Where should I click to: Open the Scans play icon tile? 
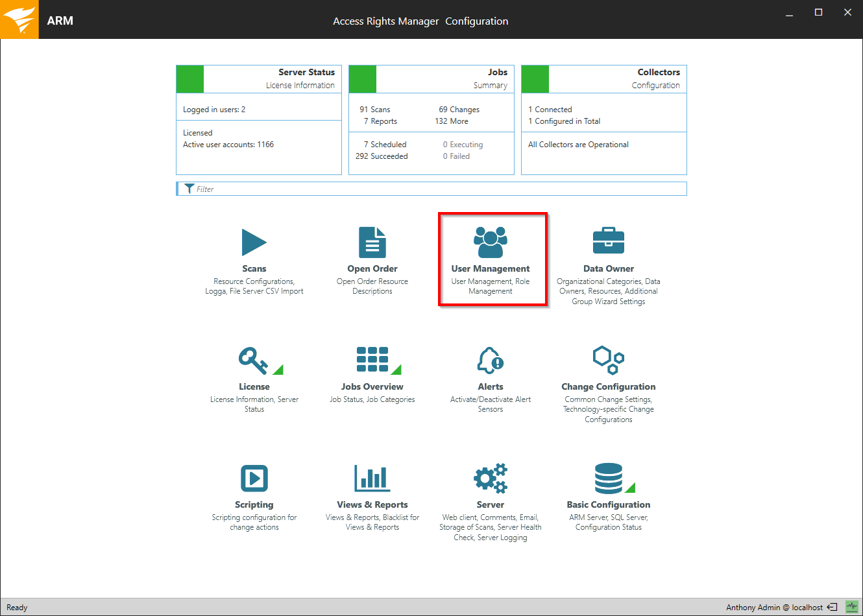tap(254, 243)
